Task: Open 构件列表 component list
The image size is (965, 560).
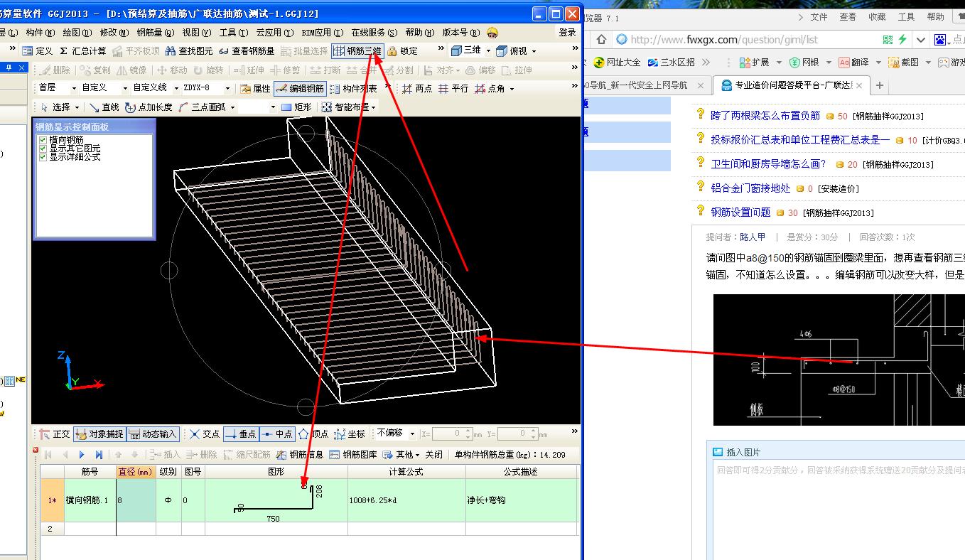Action: click(x=353, y=89)
